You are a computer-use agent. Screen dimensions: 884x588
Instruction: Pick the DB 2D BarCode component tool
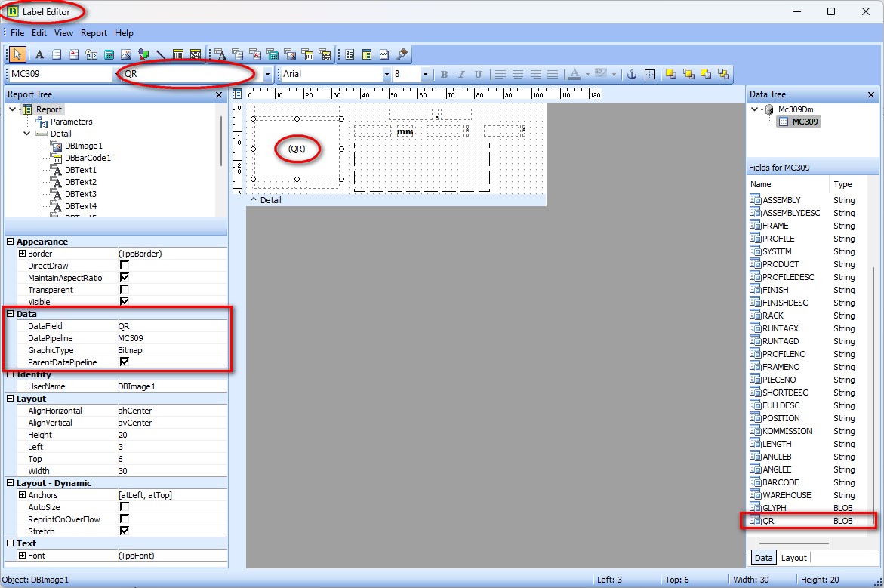point(325,54)
